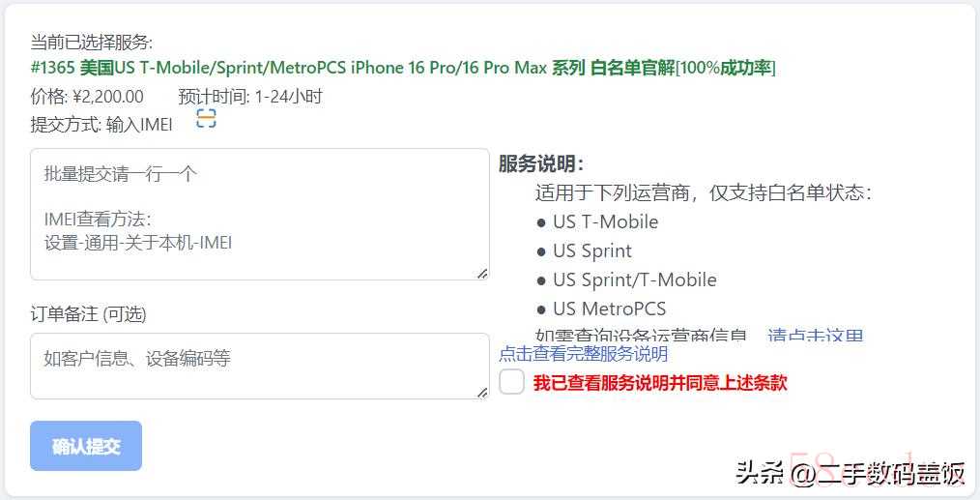Click the red 我已查看服务说明并同意上述条款 label
This screenshot has height=500, width=980.
[x=660, y=382]
